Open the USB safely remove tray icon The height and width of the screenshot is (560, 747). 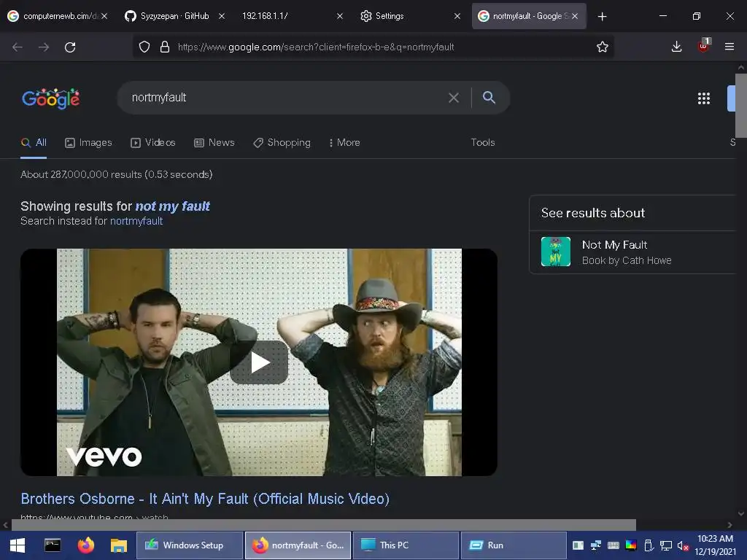[649, 545]
